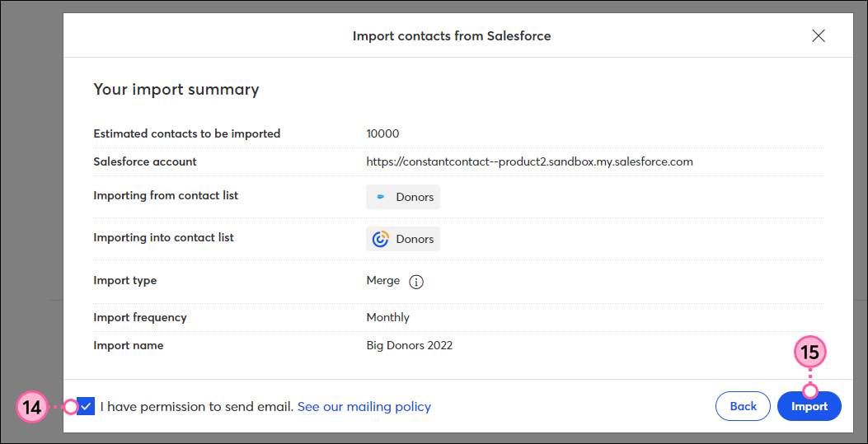Start the import with the Import button
Image resolution: width=868 pixels, height=444 pixels.
809,406
